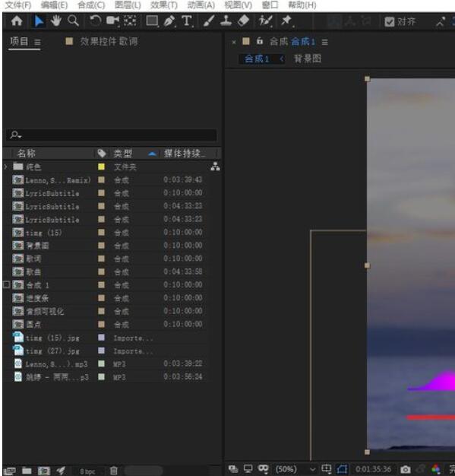
Task: Close the 合成1 composition viewer tab
Action: [x=234, y=42]
